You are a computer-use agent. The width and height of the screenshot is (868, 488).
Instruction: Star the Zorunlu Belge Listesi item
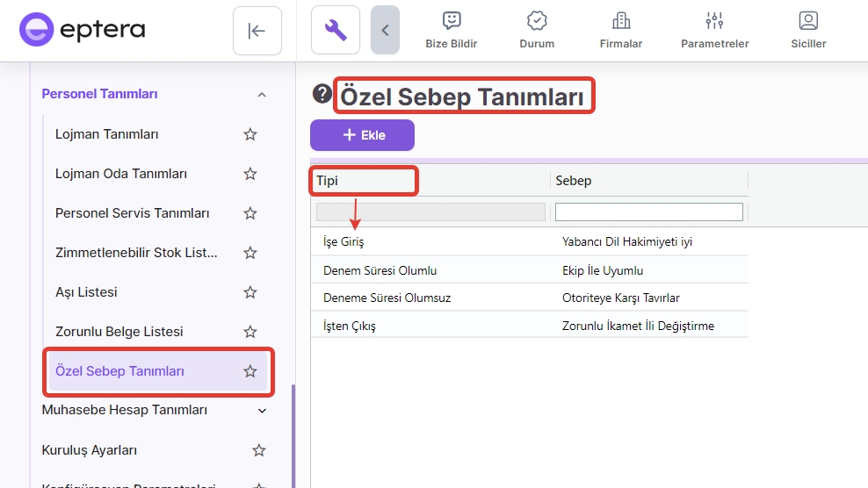(250, 332)
